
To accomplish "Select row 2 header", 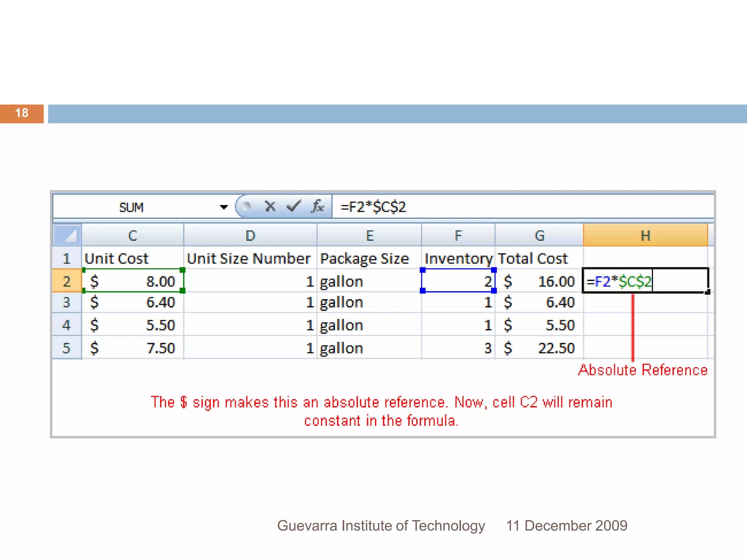I will [67, 281].
